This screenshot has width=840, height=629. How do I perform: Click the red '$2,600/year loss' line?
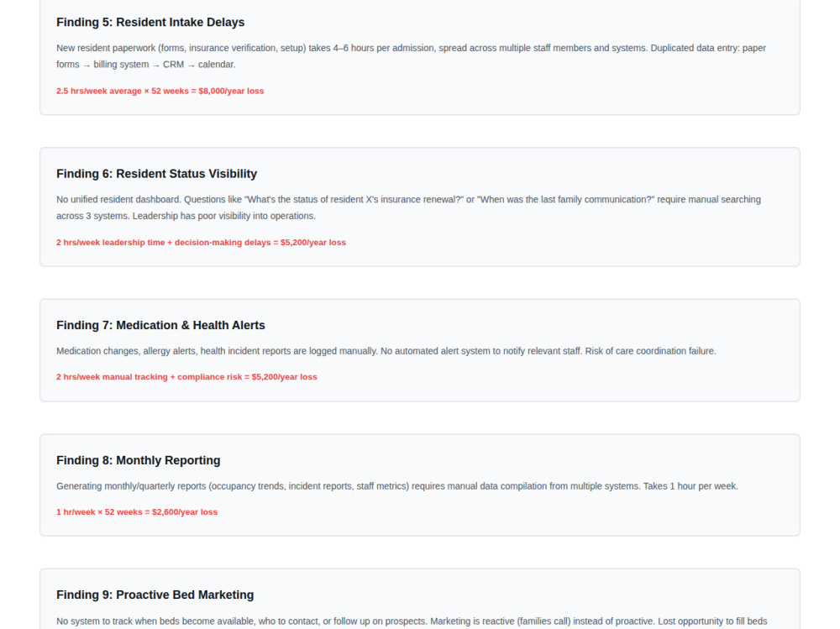pos(137,512)
